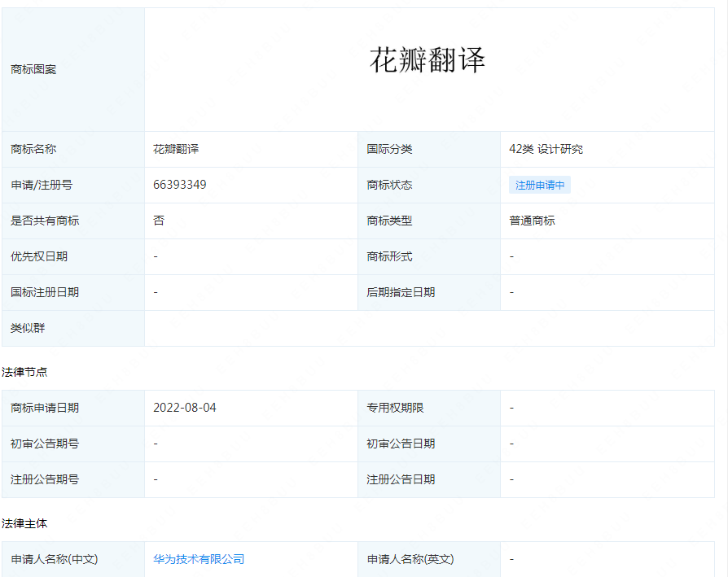
Task: Click the 法律节点 section heading
Action: (x=24, y=372)
